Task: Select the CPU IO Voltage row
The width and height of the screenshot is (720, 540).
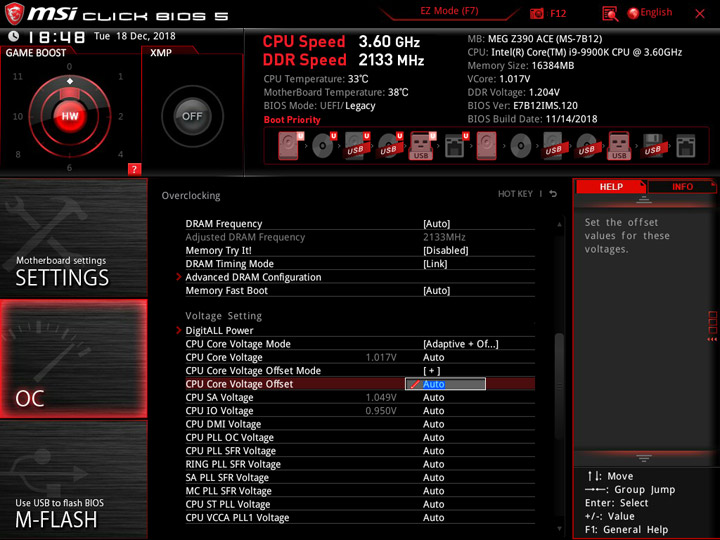Action: click(360, 411)
